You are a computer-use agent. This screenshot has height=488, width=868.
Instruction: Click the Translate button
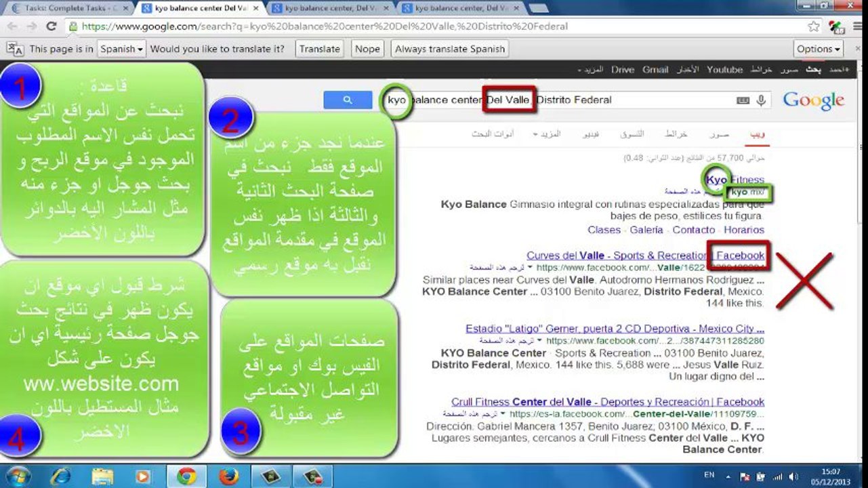320,49
